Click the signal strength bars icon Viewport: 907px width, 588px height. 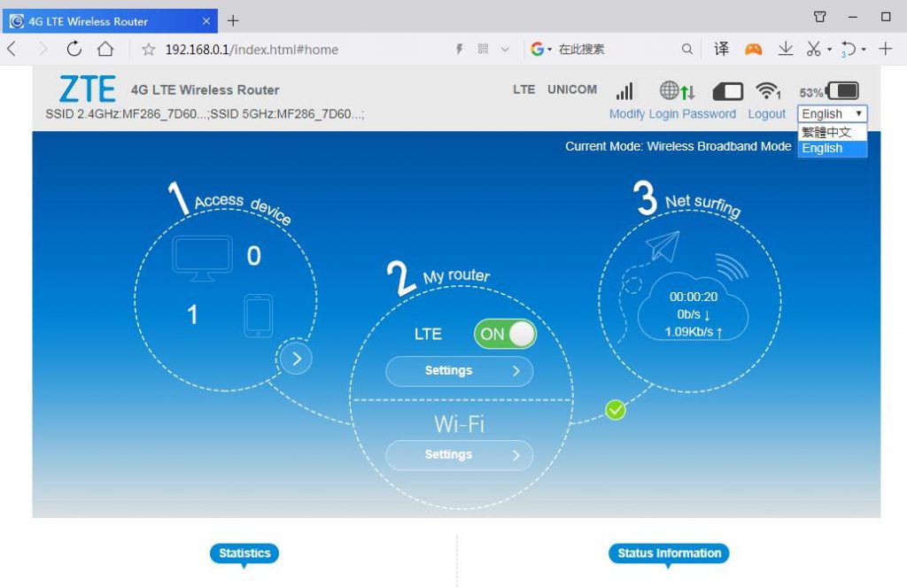(624, 89)
